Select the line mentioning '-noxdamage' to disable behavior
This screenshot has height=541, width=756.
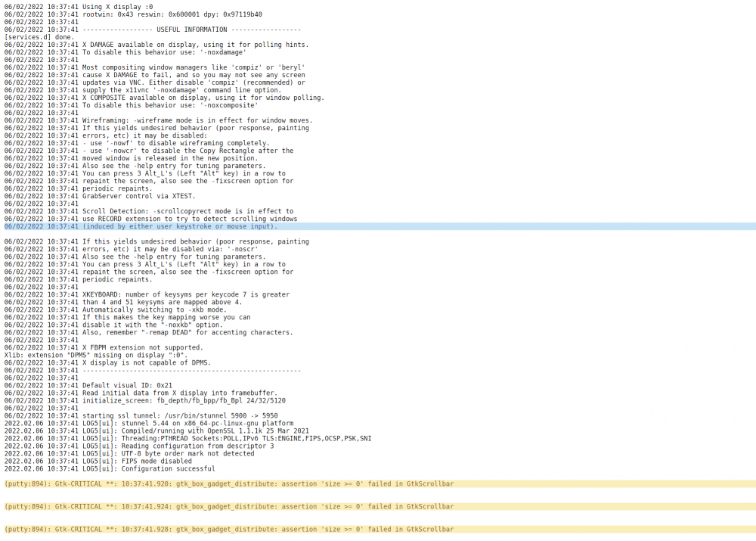click(x=125, y=52)
